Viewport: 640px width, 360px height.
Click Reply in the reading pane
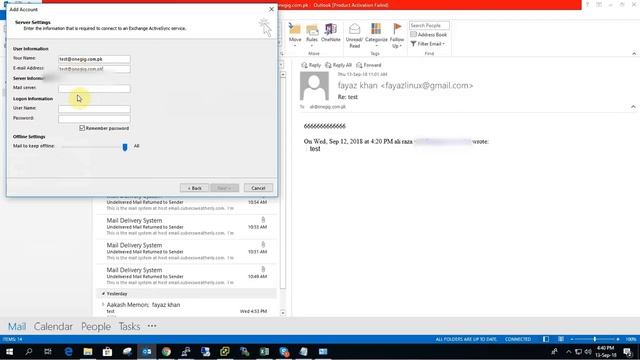(x=311, y=65)
